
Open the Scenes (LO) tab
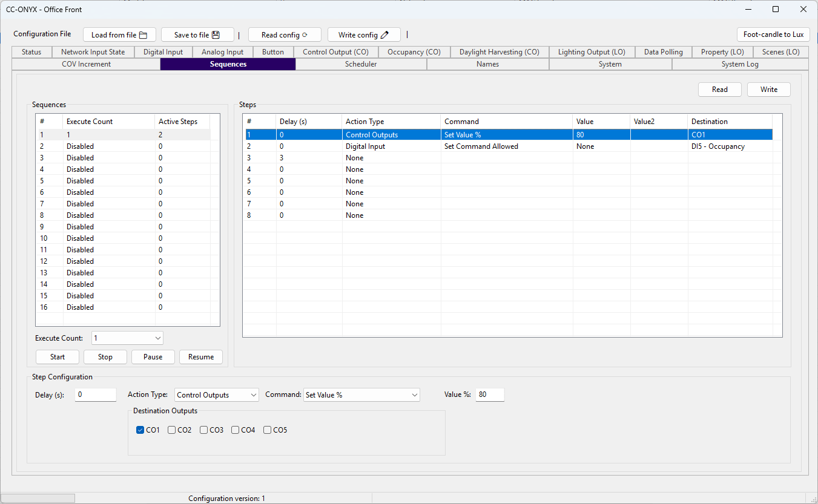pos(780,52)
